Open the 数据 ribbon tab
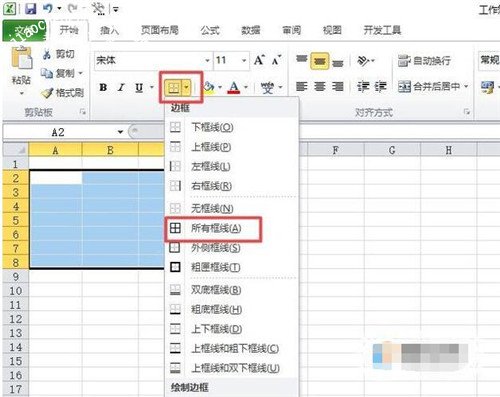 click(x=251, y=30)
